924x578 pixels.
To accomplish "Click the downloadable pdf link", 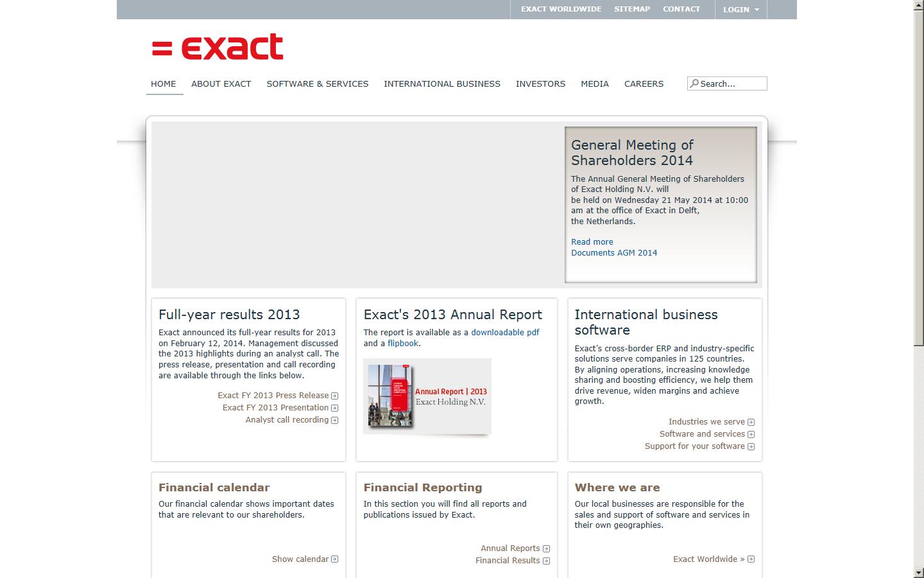I will coord(504,332).
